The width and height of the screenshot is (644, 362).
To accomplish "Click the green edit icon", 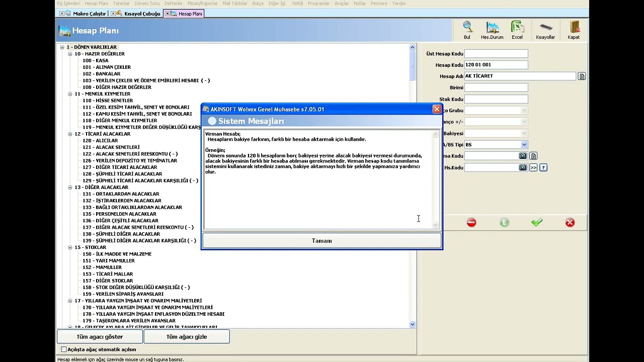I will click(504, 222).
